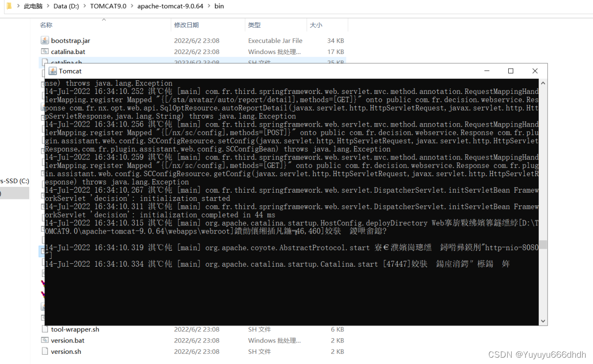The width and height of the screenshot is (593, 364).
Task: Click 6 KB size of tool-wrapper.sh
Action: (338, 329)
